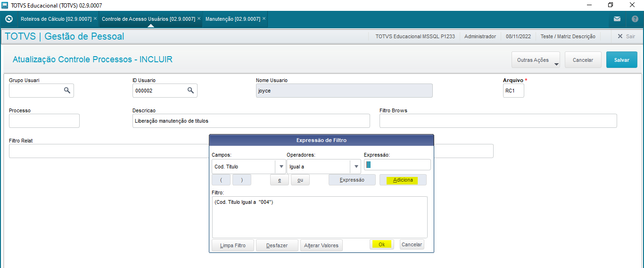Click the top Cancelar button
This screenshot has height=268, width=644.
583,60
